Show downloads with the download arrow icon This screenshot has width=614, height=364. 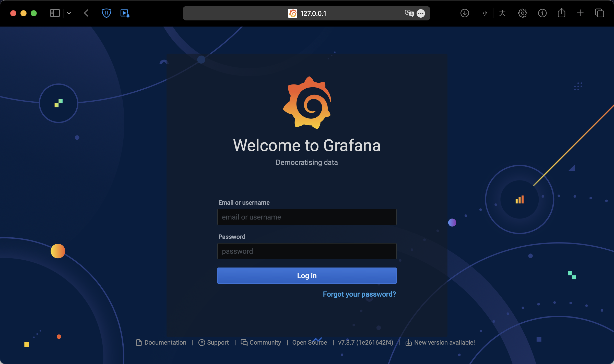(x=465, y=13)
